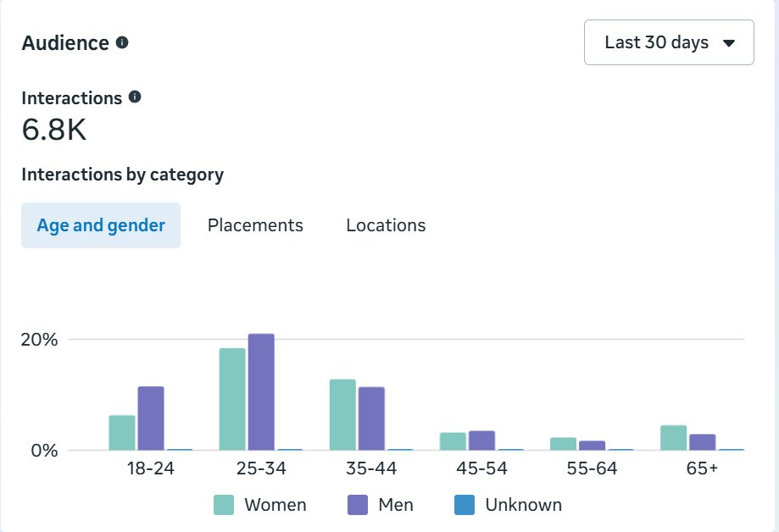Click the Men bar for 35-44
This screenshot has height=532, width=779.
(371, 418)
